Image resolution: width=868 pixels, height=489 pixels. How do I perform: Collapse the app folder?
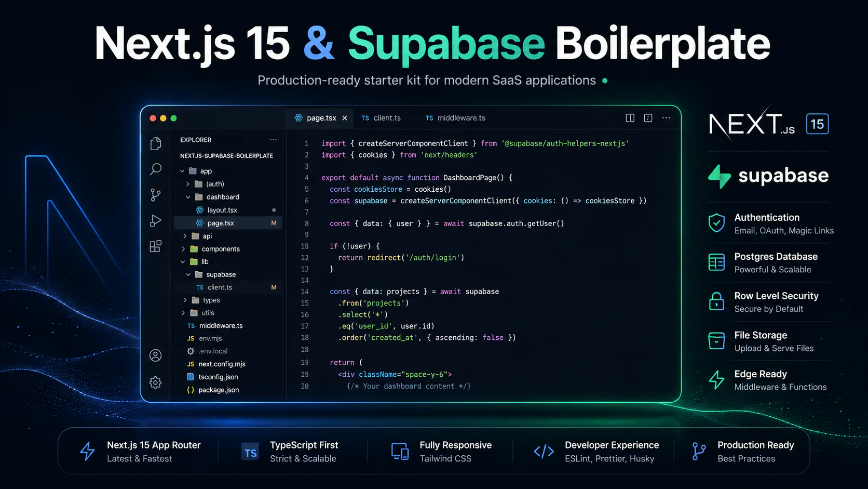(x=182, y=171)
